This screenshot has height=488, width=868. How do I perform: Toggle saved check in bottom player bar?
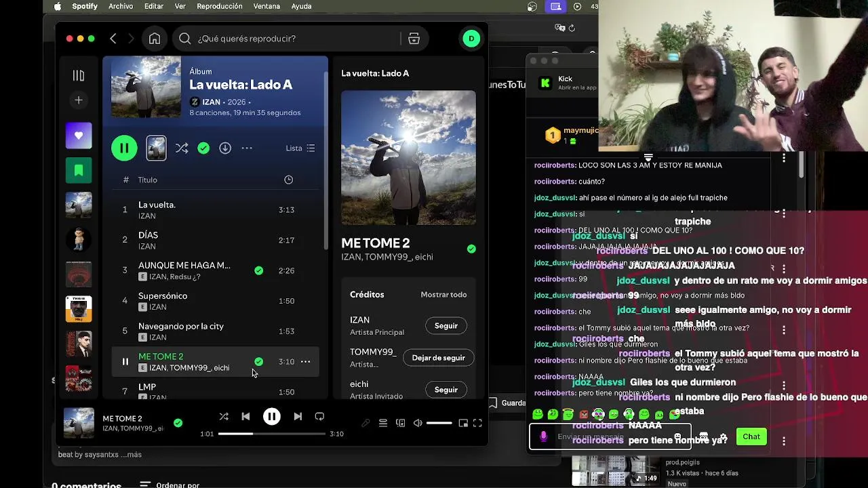[x=178, y=423]
